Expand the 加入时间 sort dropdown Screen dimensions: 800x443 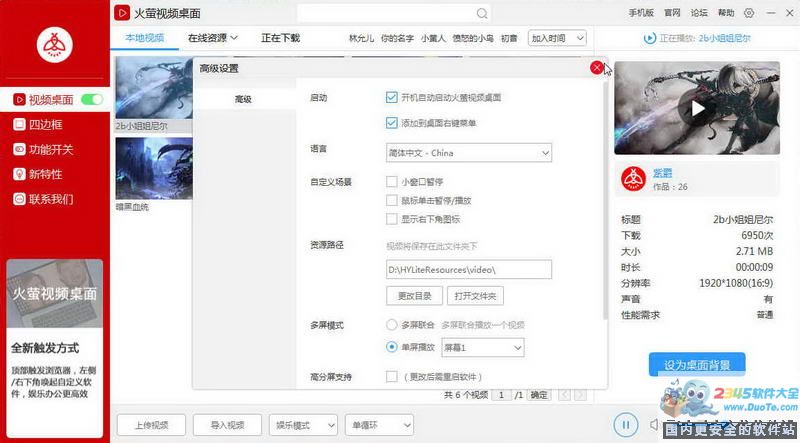[558, 38]
